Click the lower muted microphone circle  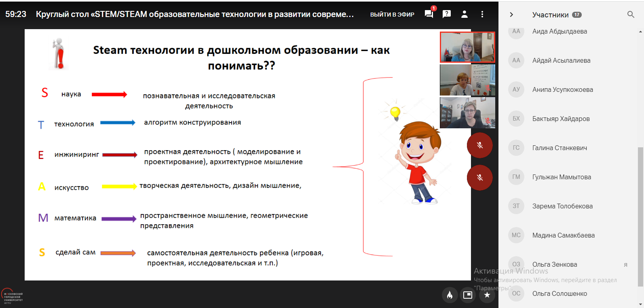coord(480,178)
